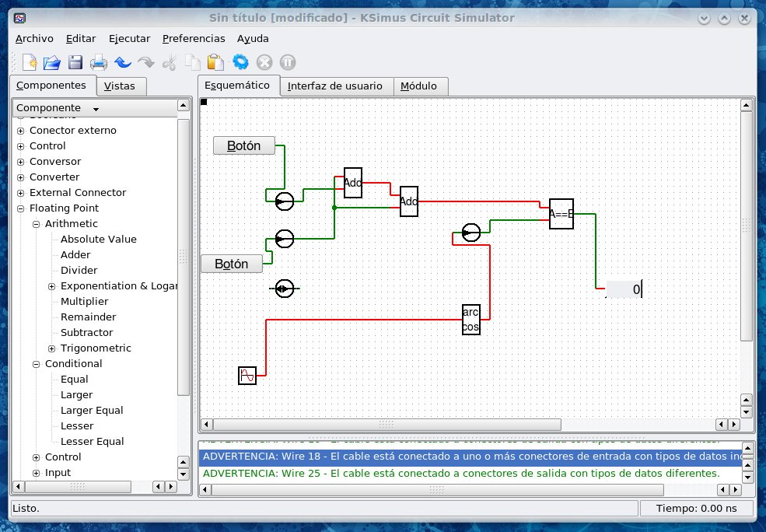Select the Subtractor tree item
Screen dimensions: 766x532
click(86, 333)
